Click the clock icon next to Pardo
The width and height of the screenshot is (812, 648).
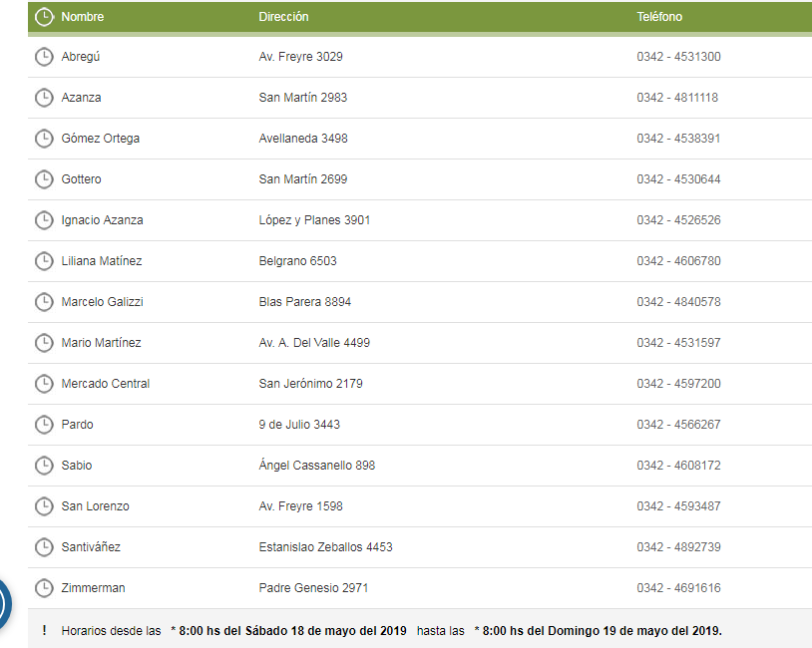pyautogui.click(x=44, y=425)
